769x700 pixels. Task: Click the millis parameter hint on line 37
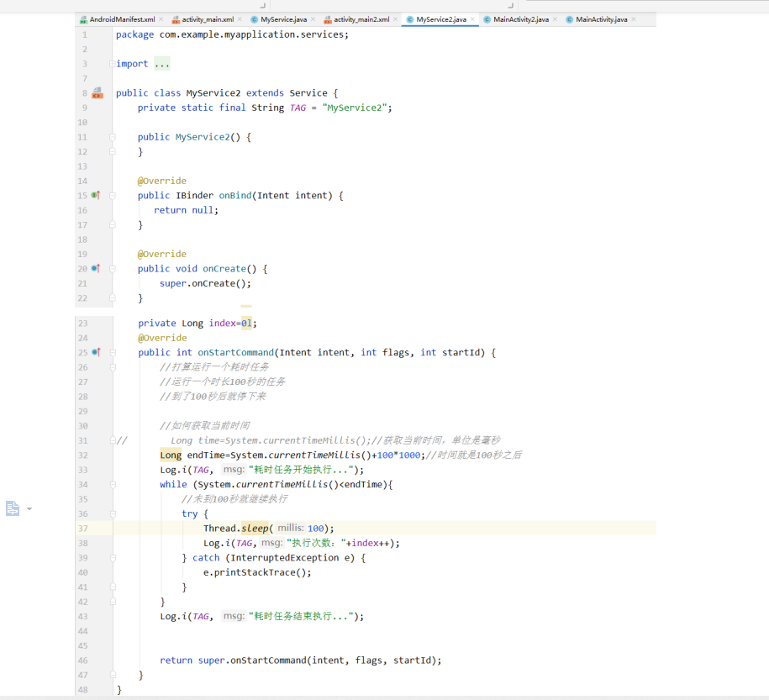290,528
